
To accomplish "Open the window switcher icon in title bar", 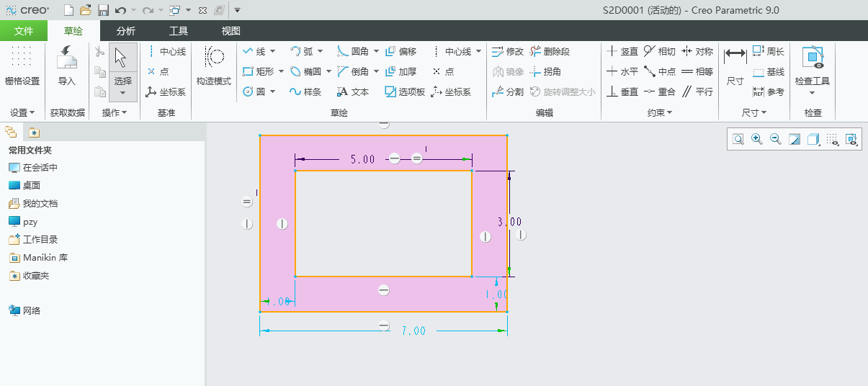I will 174,10.
